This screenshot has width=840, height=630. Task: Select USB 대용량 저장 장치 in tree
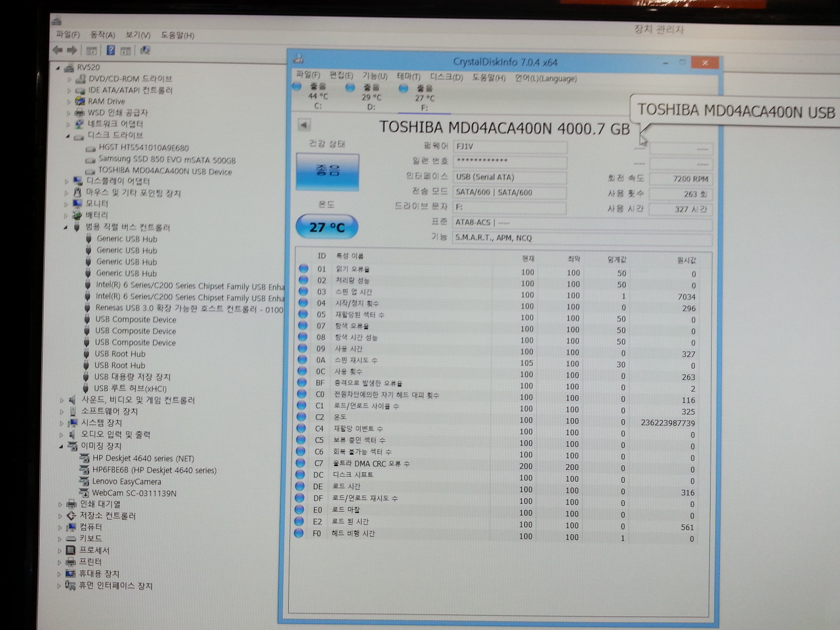coord(132,377)
